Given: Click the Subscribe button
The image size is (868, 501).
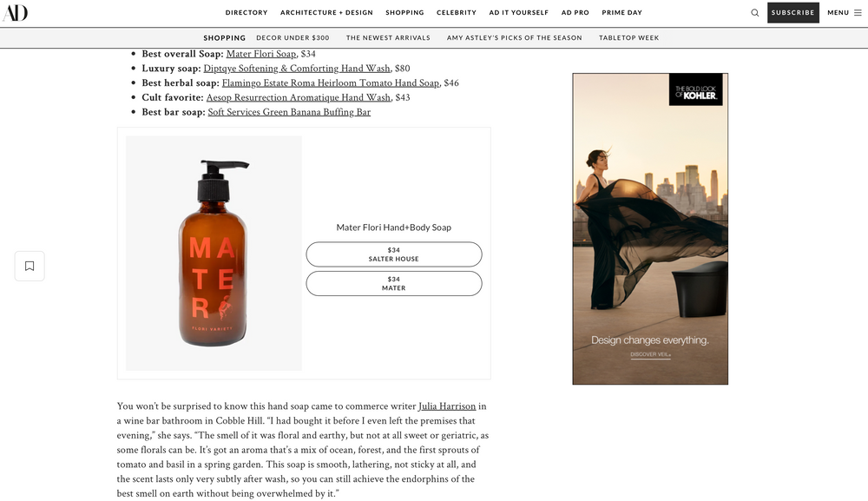Looking at the screenshot, I should 792,13.
